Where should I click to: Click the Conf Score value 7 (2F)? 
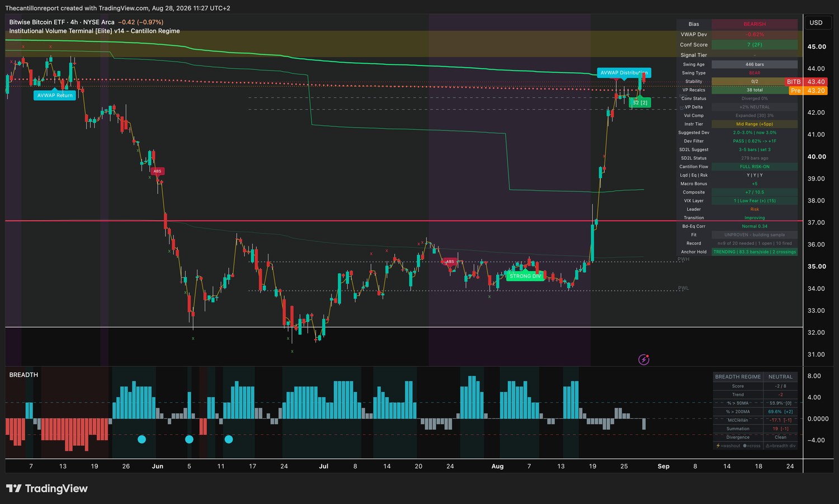(x=755, y=45)
